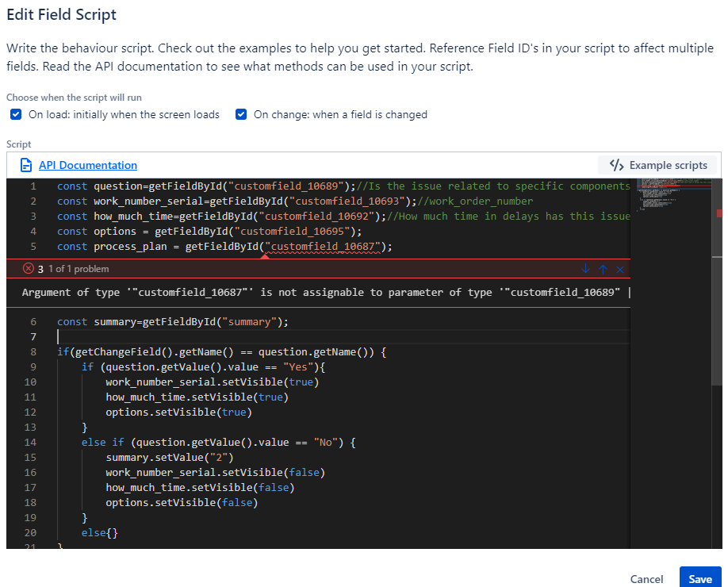Image resolution: width=728 pixels, height=587 pixels.
Task: Save the field script
Action: [x=699, y=578]
